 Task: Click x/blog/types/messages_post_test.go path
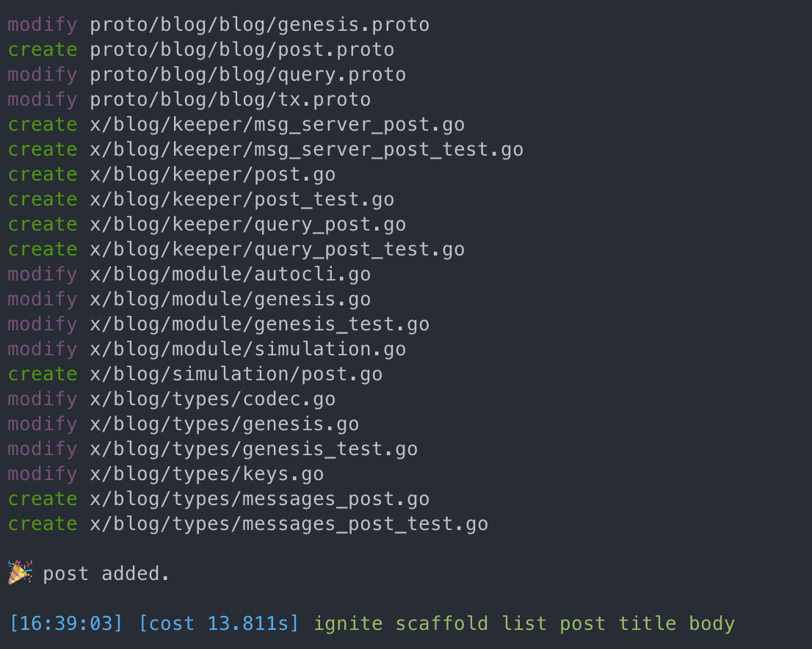(x=289, y=523)
